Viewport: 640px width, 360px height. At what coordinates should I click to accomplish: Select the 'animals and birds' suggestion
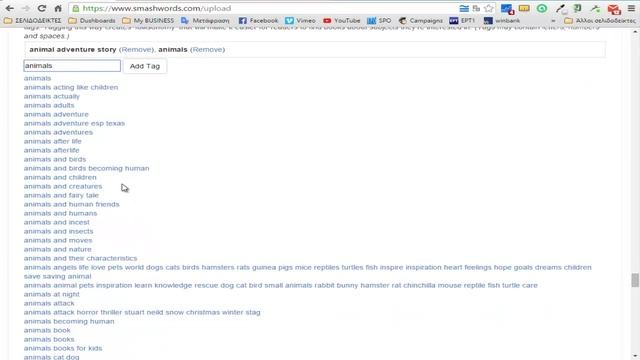[x=55, y=159]
